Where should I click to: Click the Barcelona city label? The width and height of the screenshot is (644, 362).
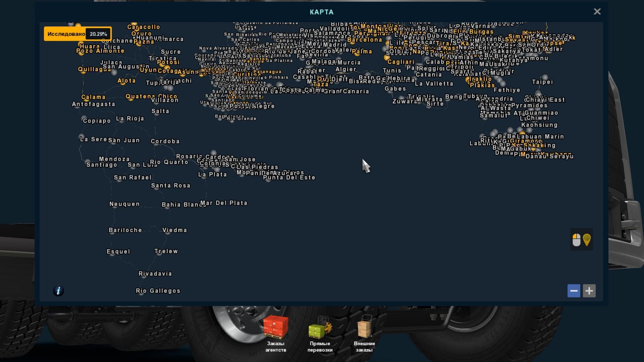[365, 40]
